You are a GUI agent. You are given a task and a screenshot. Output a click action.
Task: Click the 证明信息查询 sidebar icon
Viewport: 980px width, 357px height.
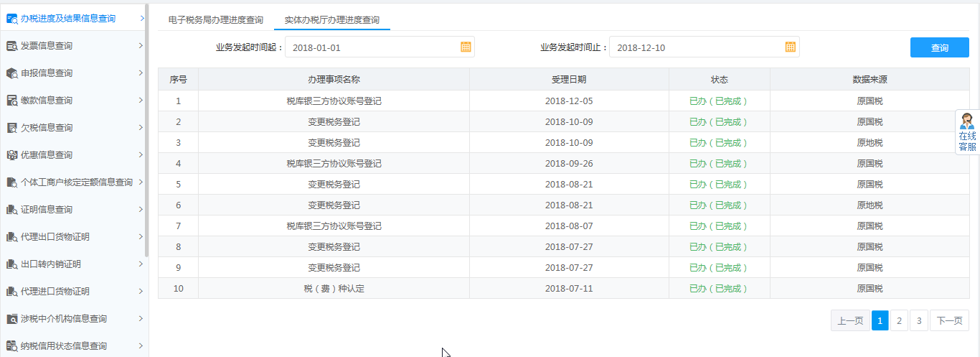pos(11,210)
